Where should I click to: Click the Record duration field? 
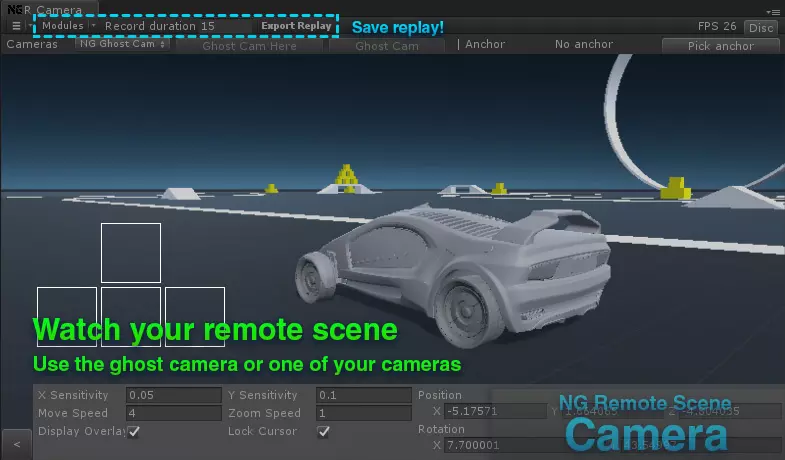(227, 26)
